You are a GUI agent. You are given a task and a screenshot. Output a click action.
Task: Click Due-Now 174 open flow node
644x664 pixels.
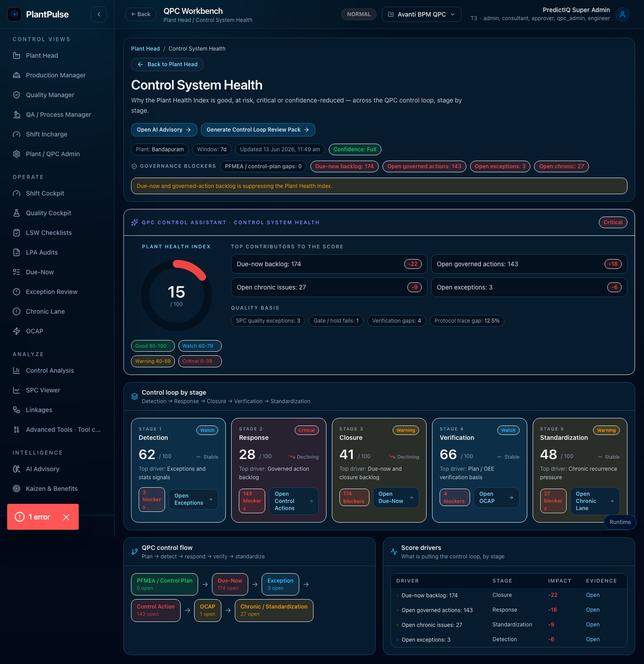coord(230,584)
